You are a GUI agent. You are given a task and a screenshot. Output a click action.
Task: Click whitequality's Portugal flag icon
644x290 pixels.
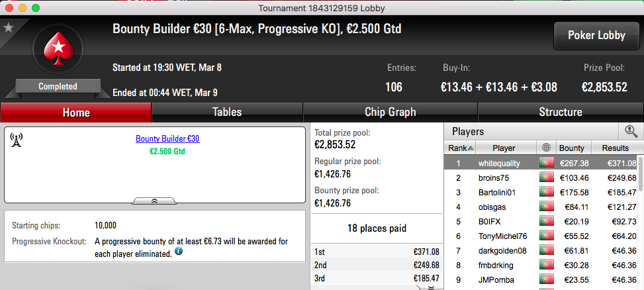(547, 163)
